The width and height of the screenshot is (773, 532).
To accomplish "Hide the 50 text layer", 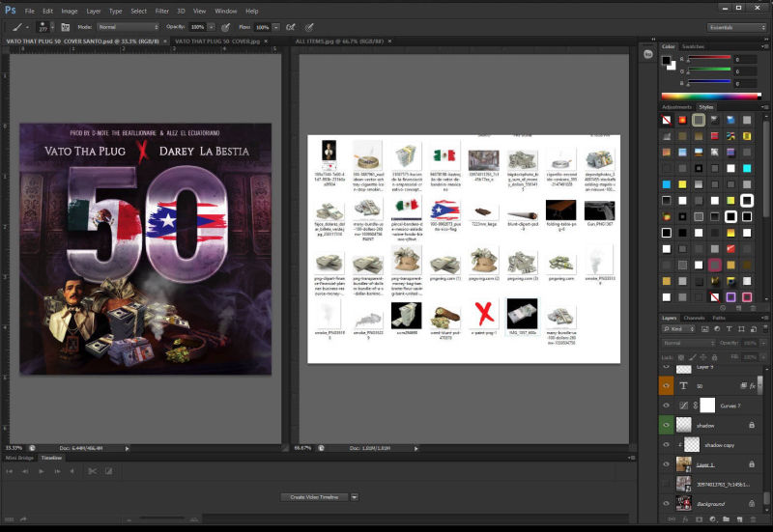I will point(666,385).
